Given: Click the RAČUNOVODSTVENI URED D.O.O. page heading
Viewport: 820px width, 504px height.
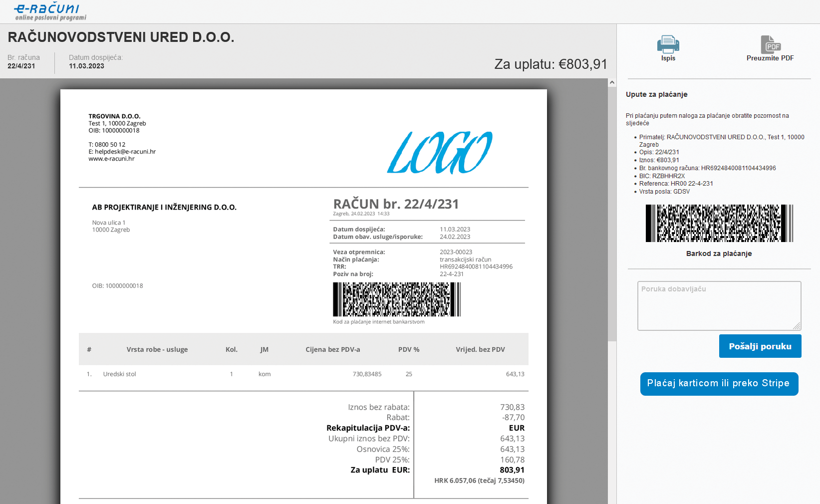Looking at the screenshot, I should click(x=121, y=37).
